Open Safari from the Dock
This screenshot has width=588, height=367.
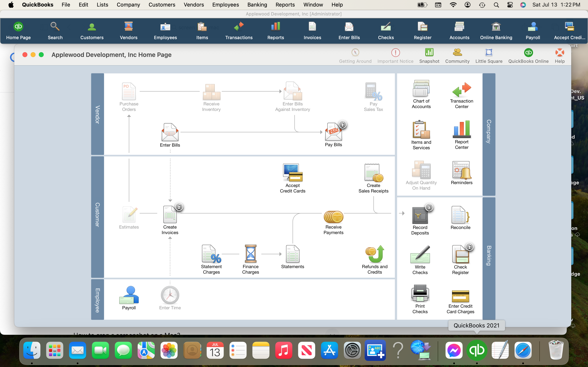coord(523,350)
